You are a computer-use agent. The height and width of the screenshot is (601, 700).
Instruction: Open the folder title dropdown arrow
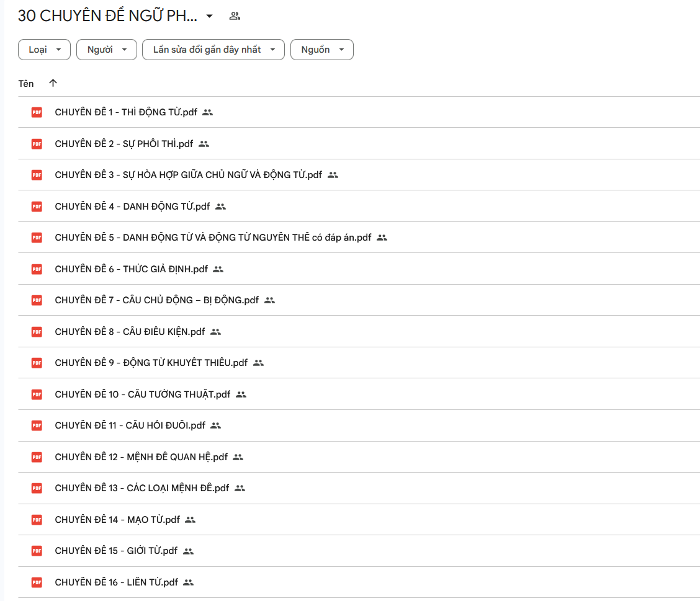[x=209, y=16]
